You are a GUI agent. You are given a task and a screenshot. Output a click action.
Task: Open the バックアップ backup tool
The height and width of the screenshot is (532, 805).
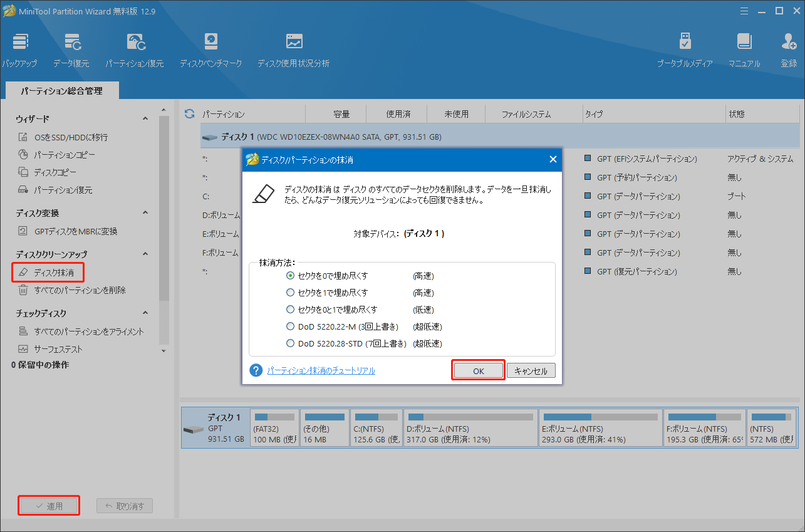20,50
